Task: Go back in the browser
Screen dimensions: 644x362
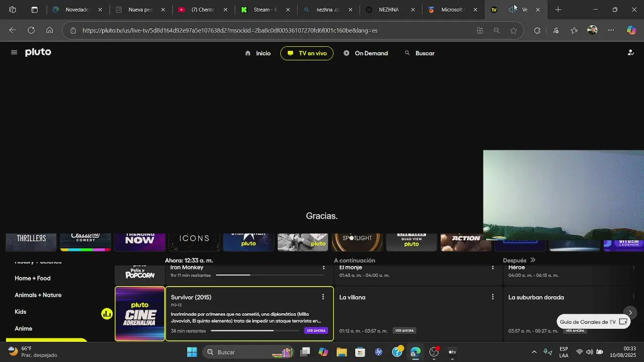Action: [x=13, y=31]
